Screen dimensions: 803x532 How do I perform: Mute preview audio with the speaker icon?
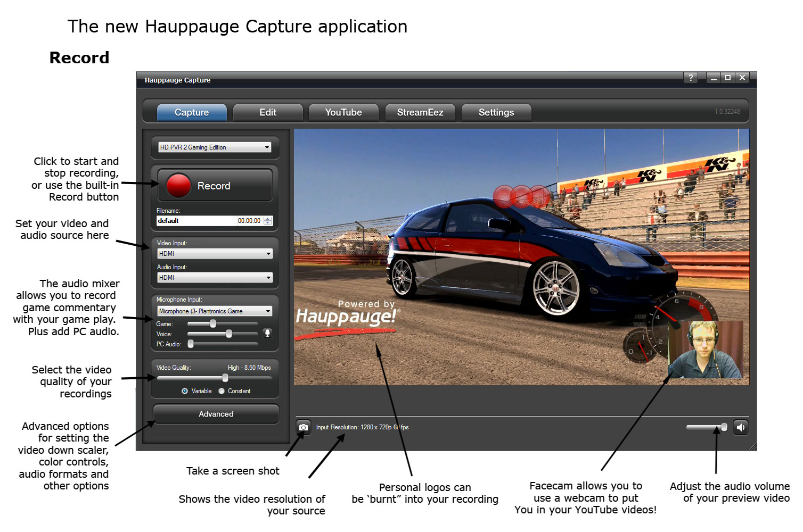point(740,427)
